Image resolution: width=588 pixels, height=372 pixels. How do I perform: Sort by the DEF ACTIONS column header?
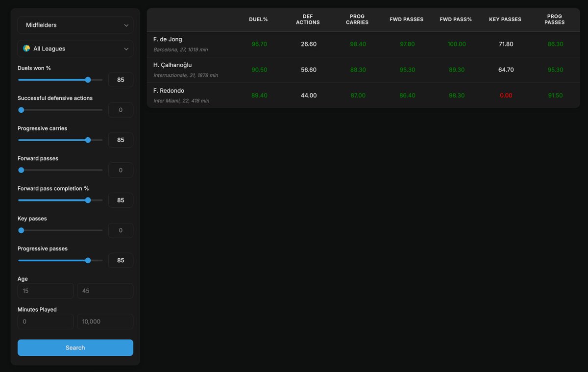coord(308,20)
